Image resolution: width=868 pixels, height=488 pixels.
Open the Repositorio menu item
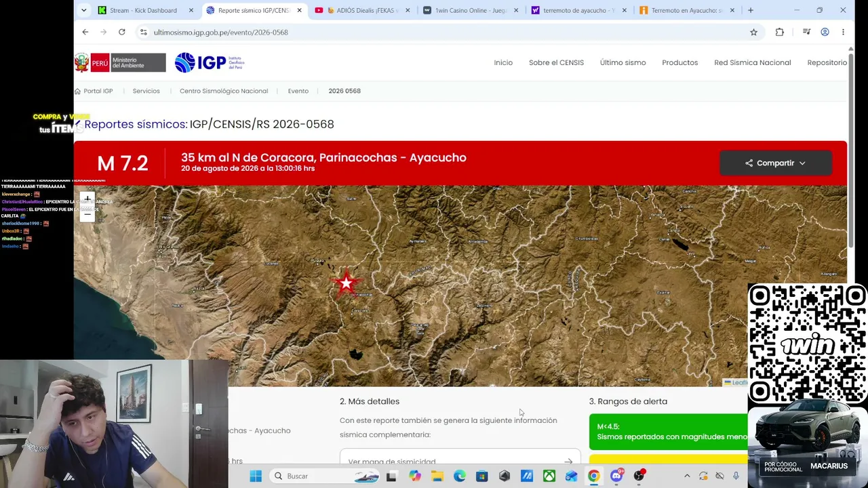click(827, 62)
